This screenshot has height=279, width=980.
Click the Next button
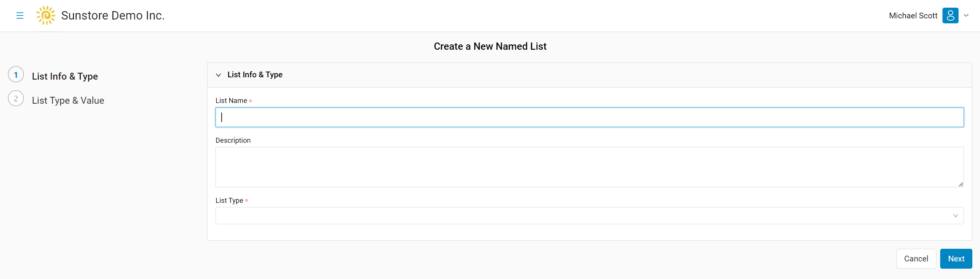click(x=956, y=259)
